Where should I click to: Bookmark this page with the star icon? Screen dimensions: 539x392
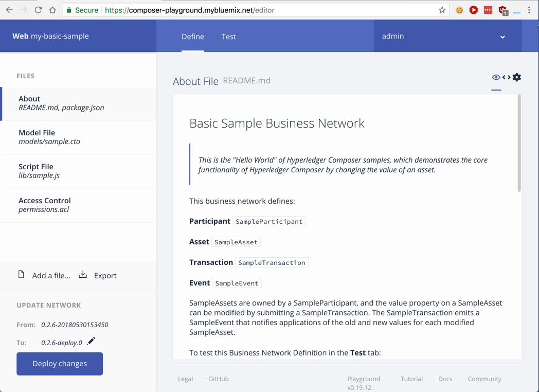click(x=442, y=10)
